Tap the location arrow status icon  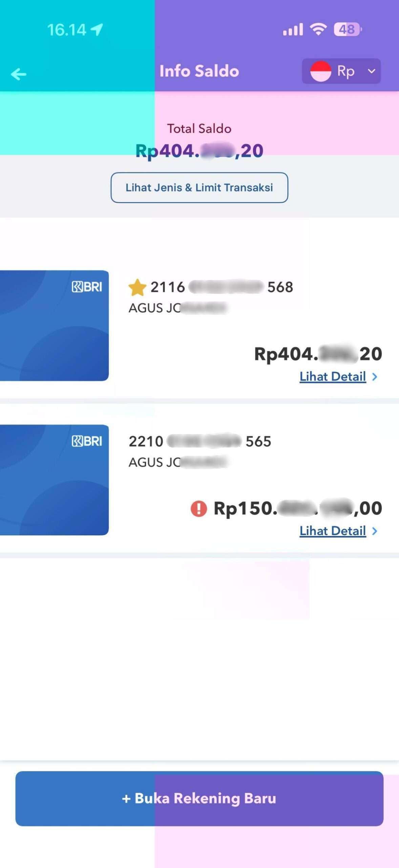click(x=97, y=30)
